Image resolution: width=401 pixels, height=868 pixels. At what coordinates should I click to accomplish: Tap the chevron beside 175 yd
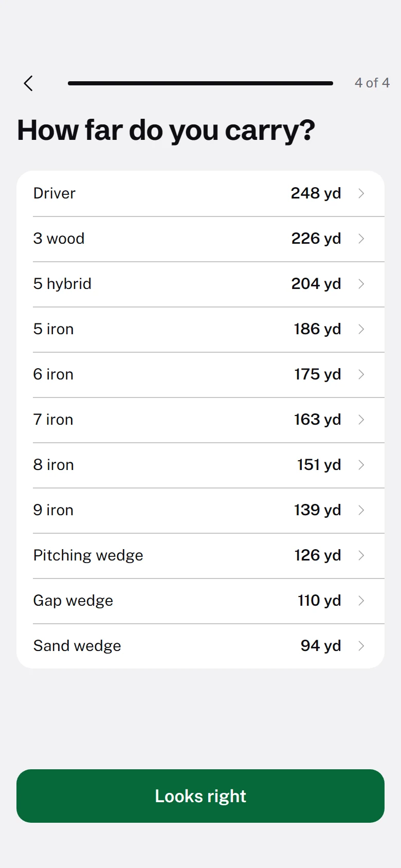tap(361, 374)
